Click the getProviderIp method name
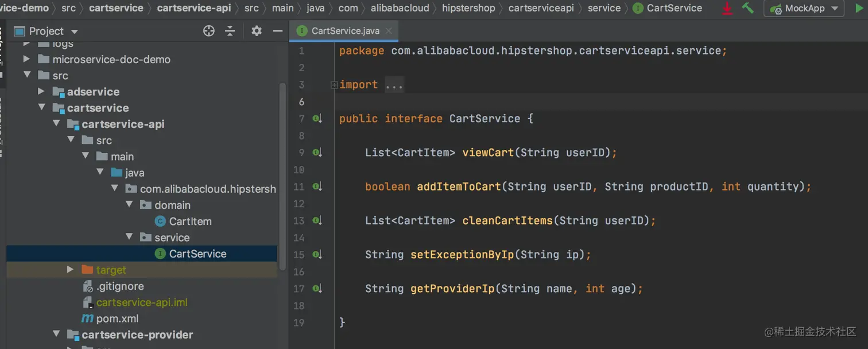 point(452,288)
